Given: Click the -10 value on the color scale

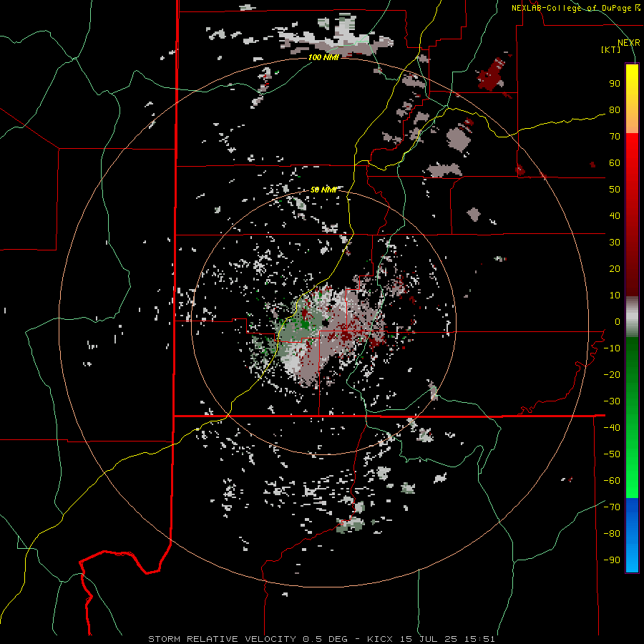Looking at the screenshot, I should (612, 348).
